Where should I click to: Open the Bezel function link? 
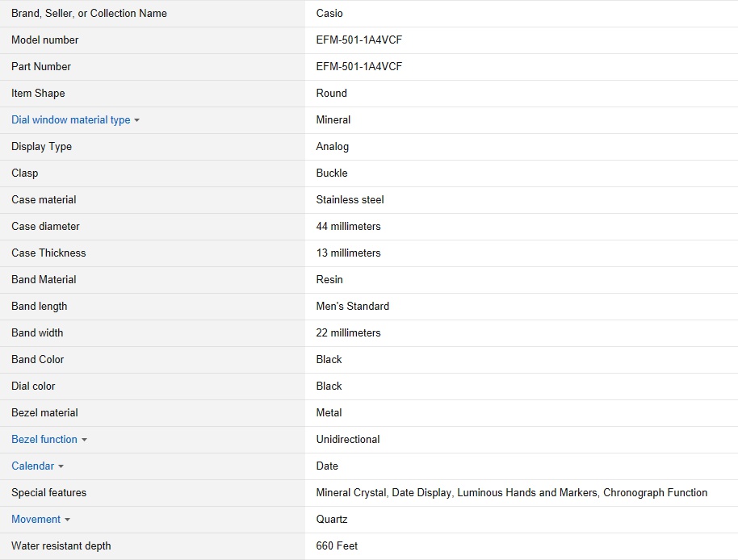[44, 440]
